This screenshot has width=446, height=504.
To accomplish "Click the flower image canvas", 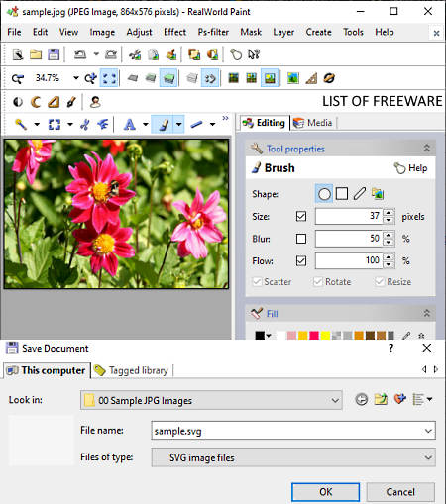I will tap(116, 214).
